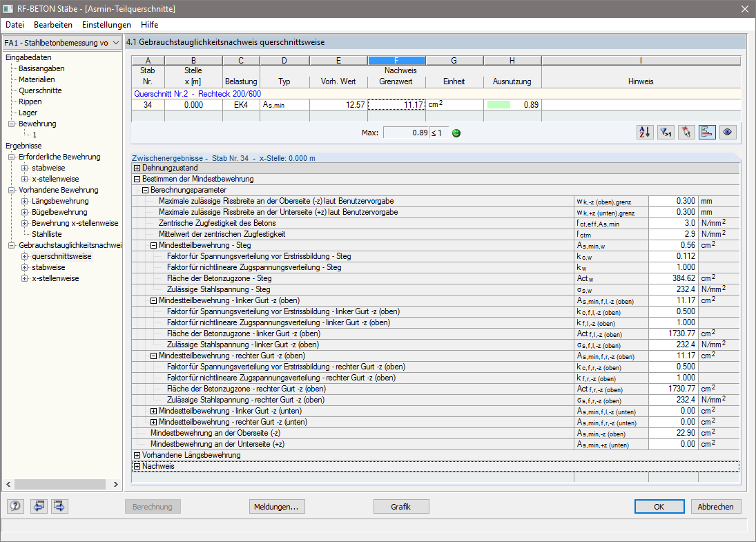Collapse the Berechnungsparameter group
756x542 pixels.
click(x=145, y=191)
